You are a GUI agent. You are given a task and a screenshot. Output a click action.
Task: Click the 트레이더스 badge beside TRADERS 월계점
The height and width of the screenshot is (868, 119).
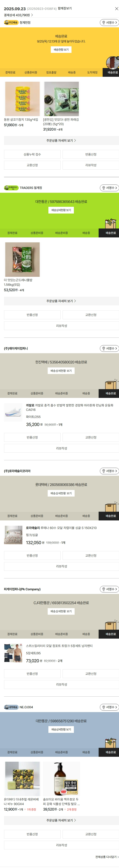tap(11, 188)
